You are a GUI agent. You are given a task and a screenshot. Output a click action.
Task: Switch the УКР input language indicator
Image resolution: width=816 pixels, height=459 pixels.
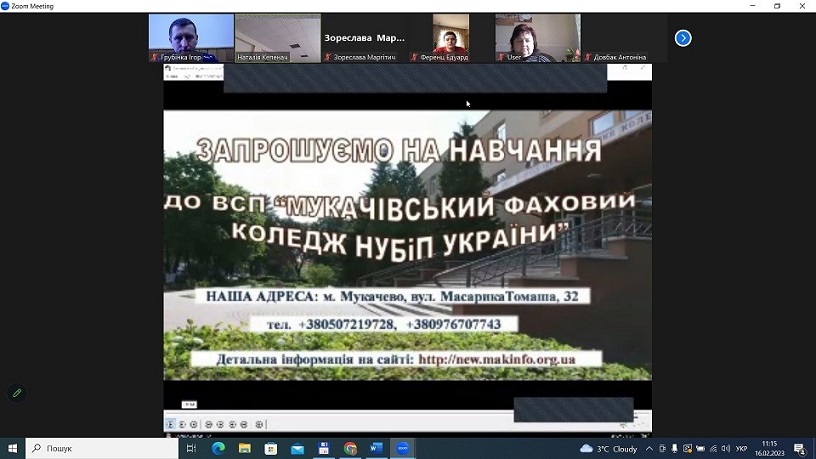742,449
